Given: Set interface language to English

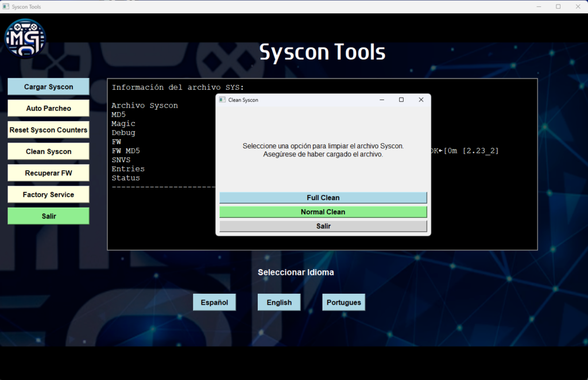Looking at the screenshot, I should 279,302.
